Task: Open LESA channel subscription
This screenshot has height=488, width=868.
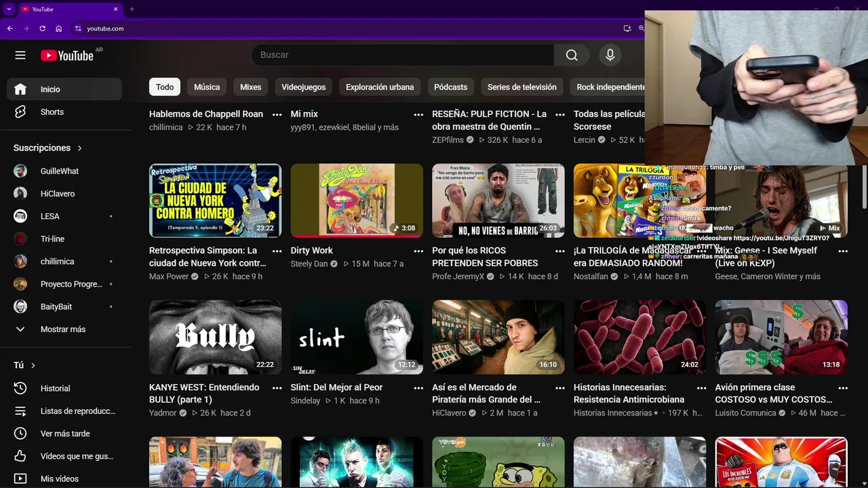Action: click(x=64, y=216)
